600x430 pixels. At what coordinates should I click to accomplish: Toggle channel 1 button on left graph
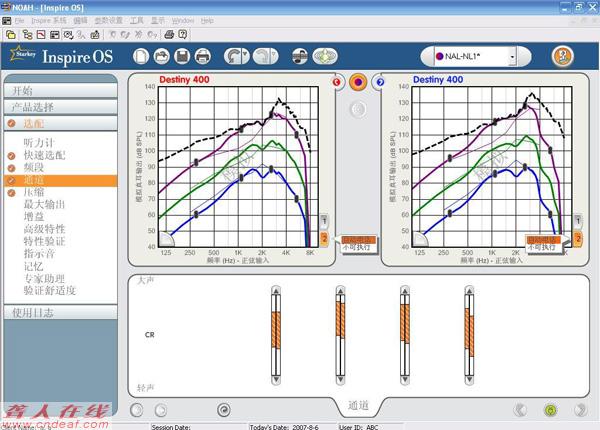[324, 221]
